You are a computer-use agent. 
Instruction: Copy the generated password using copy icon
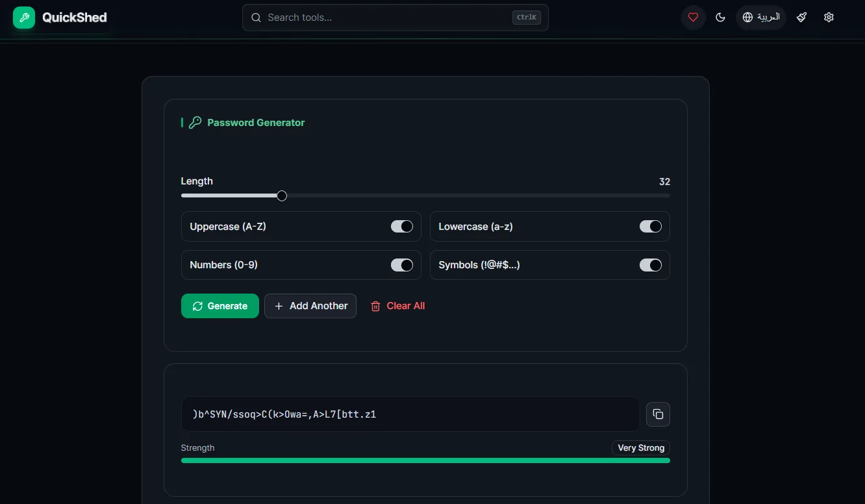658,414
